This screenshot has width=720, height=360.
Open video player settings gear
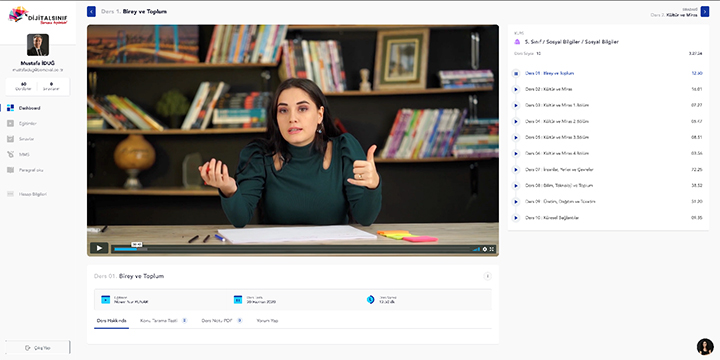click(x=485, y=249)
